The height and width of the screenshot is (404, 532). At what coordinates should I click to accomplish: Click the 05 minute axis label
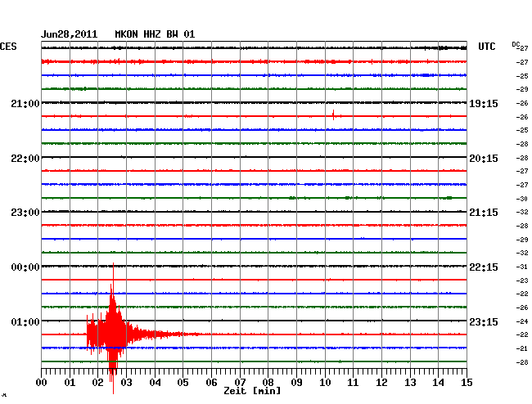(183, 382)
